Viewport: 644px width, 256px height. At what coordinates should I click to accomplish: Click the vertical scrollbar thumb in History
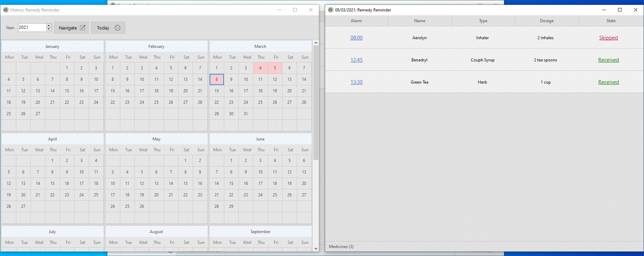[316, 103]
